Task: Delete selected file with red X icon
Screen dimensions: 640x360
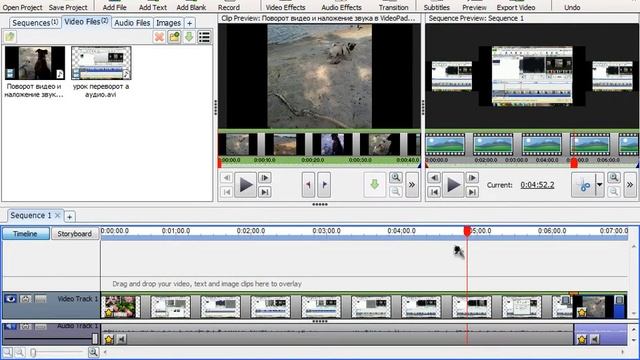Action: (x=159, y=37)
